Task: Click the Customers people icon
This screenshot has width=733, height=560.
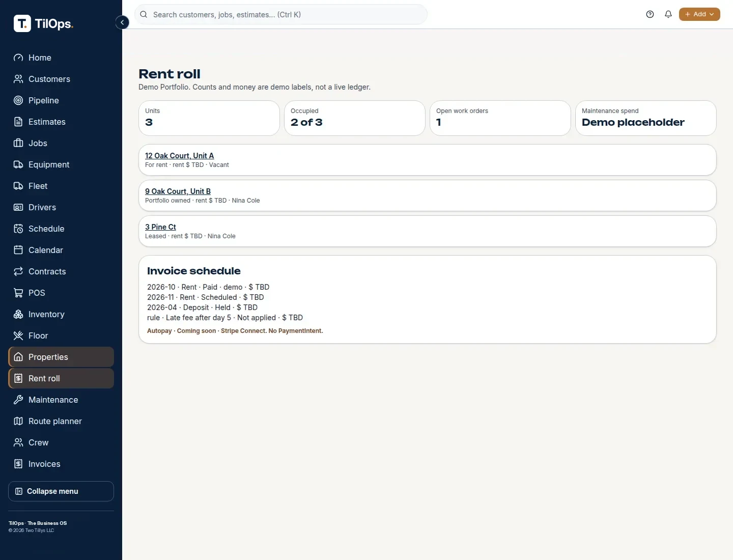Action: 18,79
